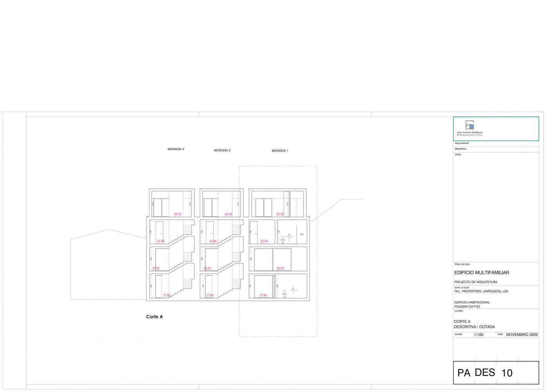Click the upper floor toilet symbol in Moradia 1
Image resolution: width=554 pixels, height=392 pixels.
click(x=282, y=240)
